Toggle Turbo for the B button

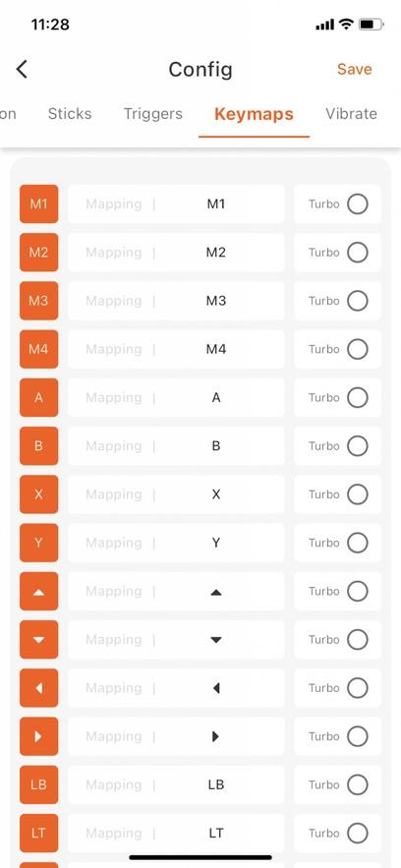point(358,446)
